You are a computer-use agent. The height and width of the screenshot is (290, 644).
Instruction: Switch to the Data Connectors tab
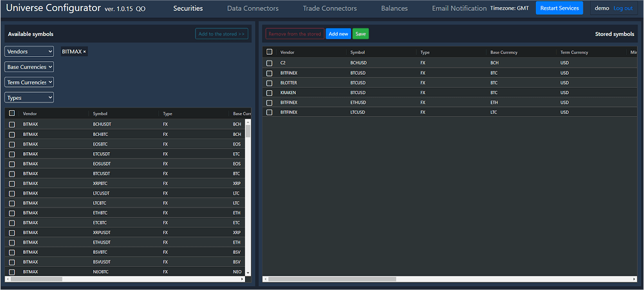253,8
